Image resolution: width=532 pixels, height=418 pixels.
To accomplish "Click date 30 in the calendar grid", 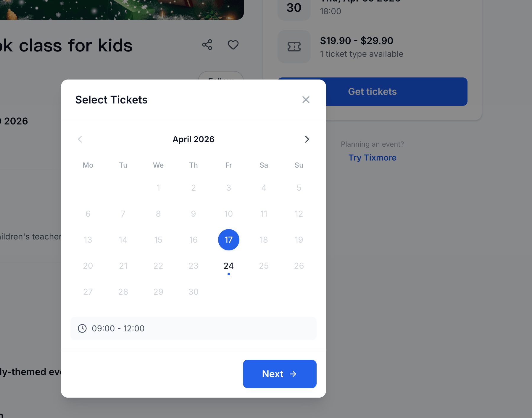I will [x=194, y=292].
